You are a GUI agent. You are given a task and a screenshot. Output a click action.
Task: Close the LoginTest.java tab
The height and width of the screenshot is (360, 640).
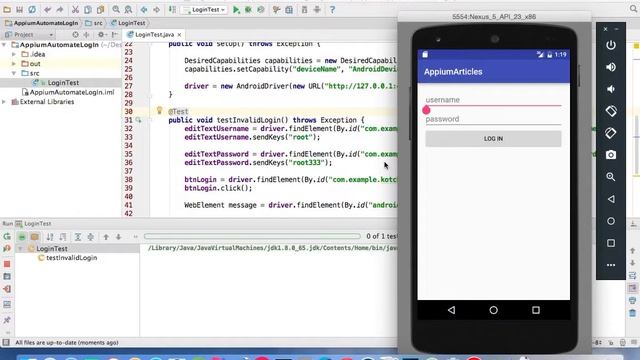click(179, 35)
